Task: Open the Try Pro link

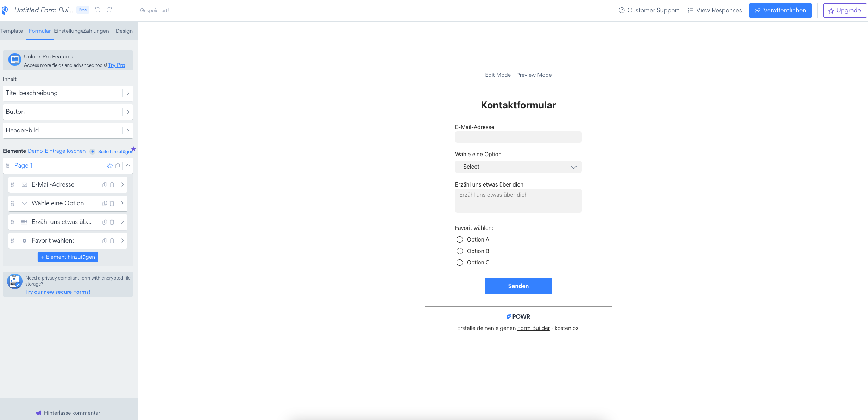Action: [117, 65]
